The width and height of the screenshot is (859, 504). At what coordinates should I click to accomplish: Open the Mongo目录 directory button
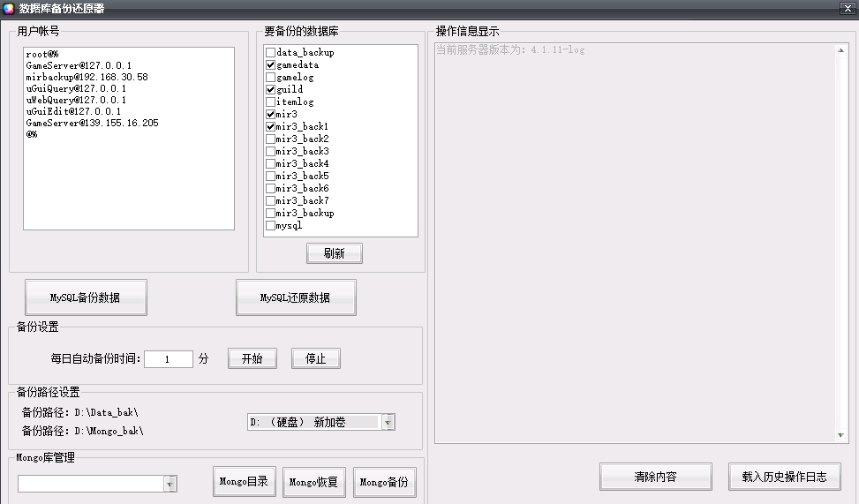245,482
